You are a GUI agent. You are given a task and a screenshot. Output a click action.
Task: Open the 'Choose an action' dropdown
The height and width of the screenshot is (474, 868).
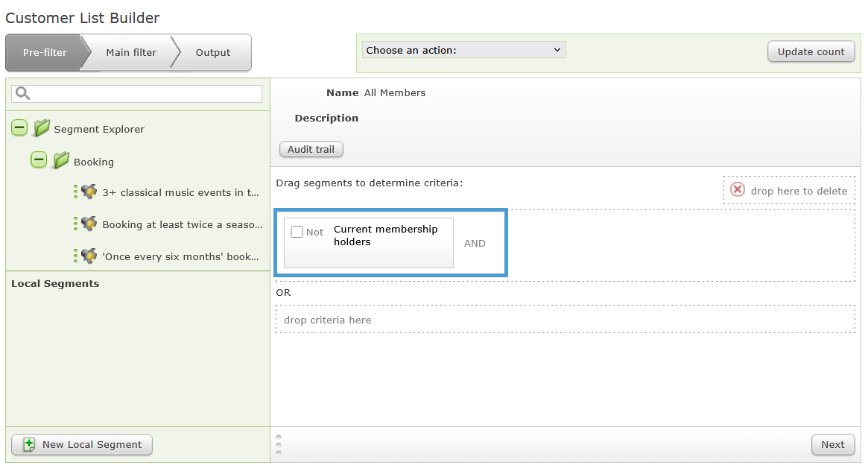coord(463,50)
